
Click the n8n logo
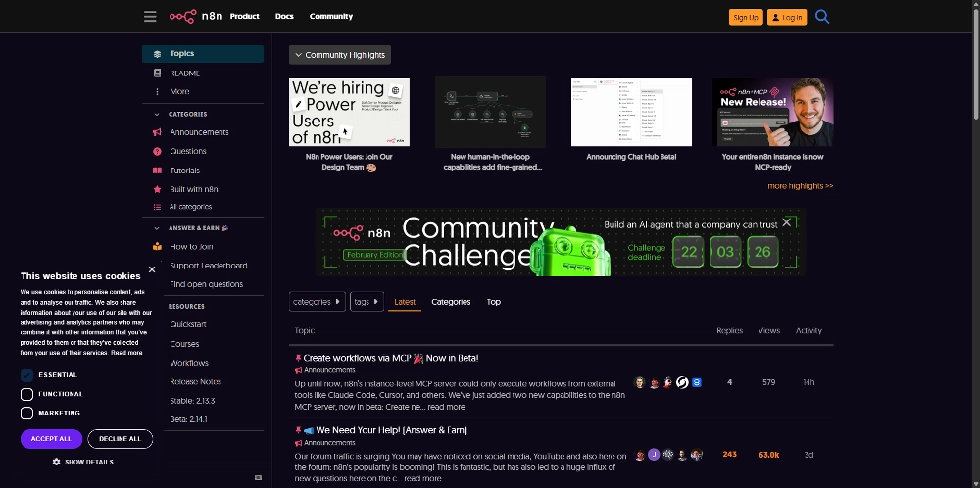coord(196,16)
